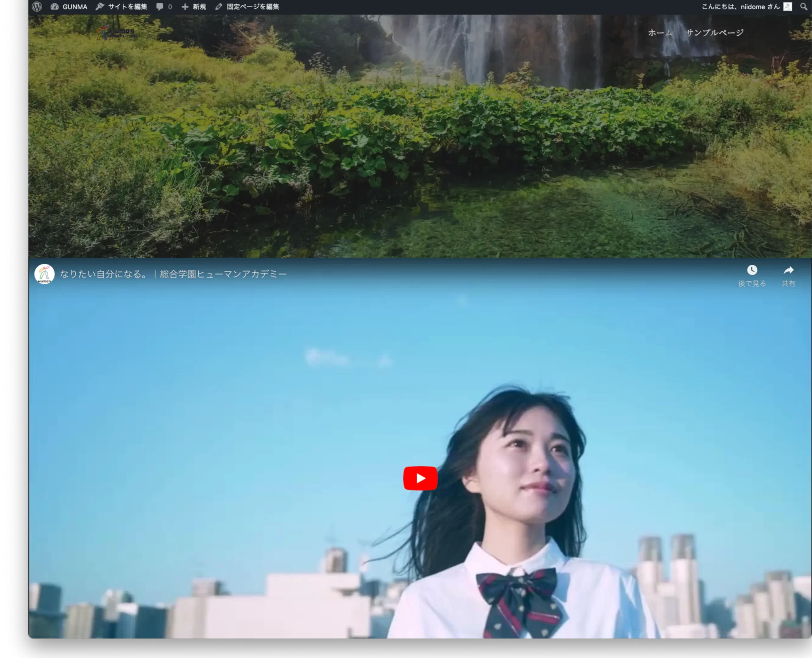The width and height of the screenshot is (812, 658).
Task: Click the 後で見る clock icon
Action: coord(752,270)
